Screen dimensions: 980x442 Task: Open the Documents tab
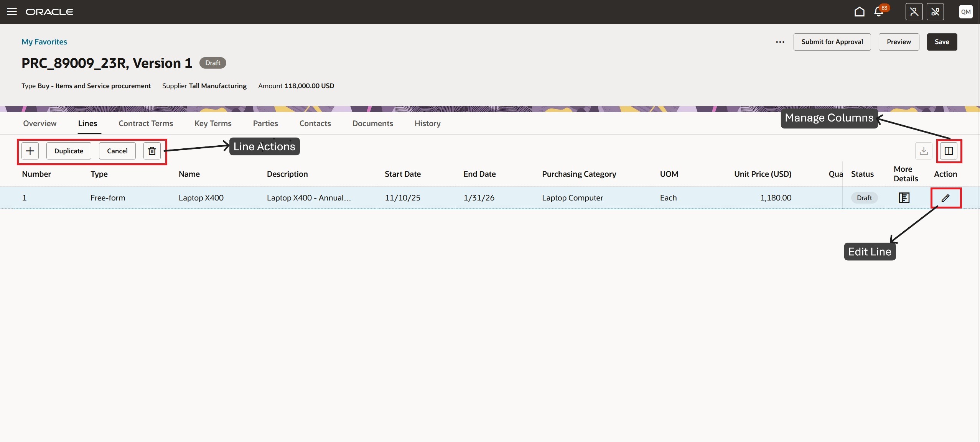coord(372,123)
